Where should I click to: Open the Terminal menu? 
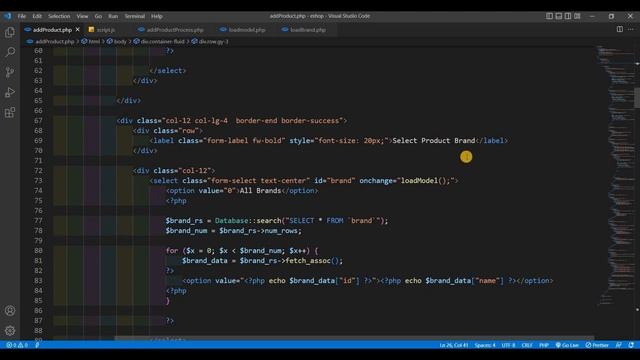(135, 16)
